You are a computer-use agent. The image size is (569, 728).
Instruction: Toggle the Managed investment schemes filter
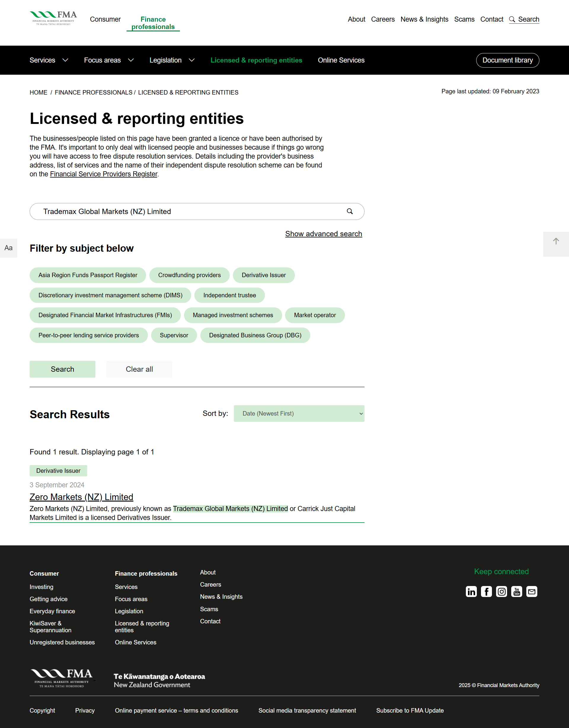(233, 315)
